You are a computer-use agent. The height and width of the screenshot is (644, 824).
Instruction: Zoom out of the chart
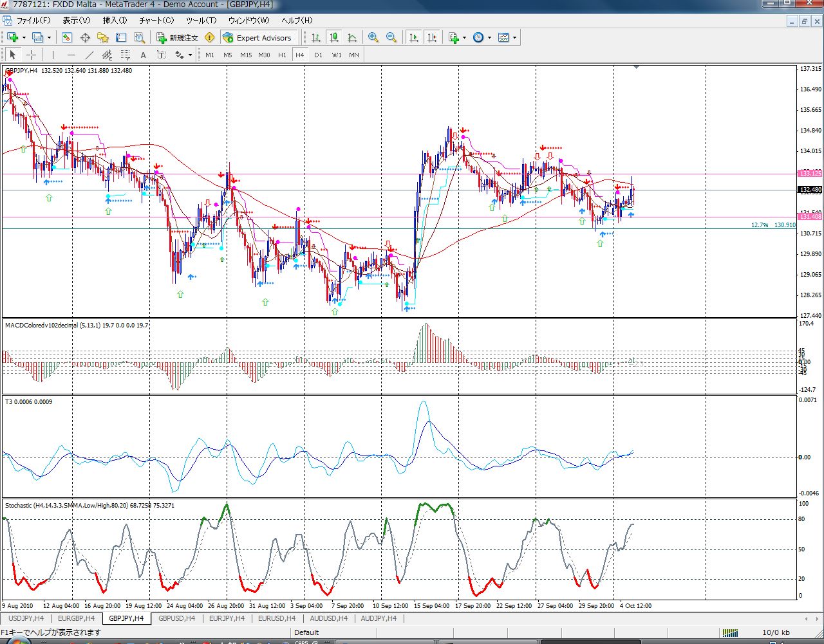click(391, 38)
